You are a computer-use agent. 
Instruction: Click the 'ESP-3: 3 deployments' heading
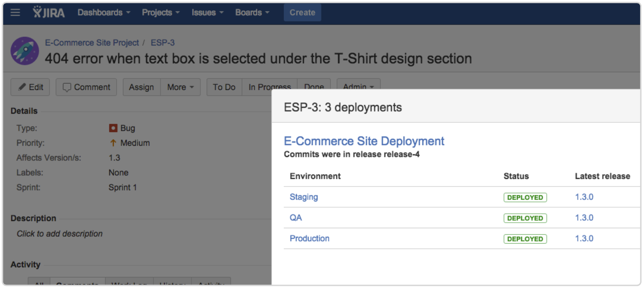coord(343,107)
